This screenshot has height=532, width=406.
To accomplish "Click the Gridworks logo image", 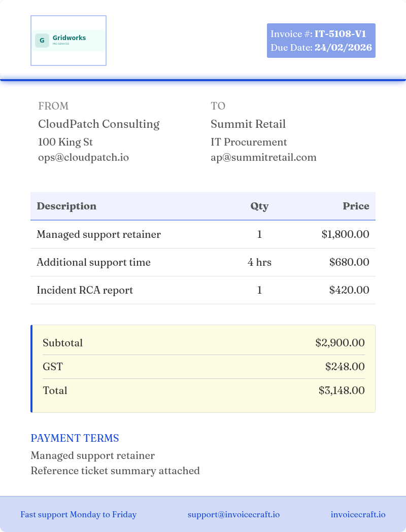I will [x=68, y=41].
